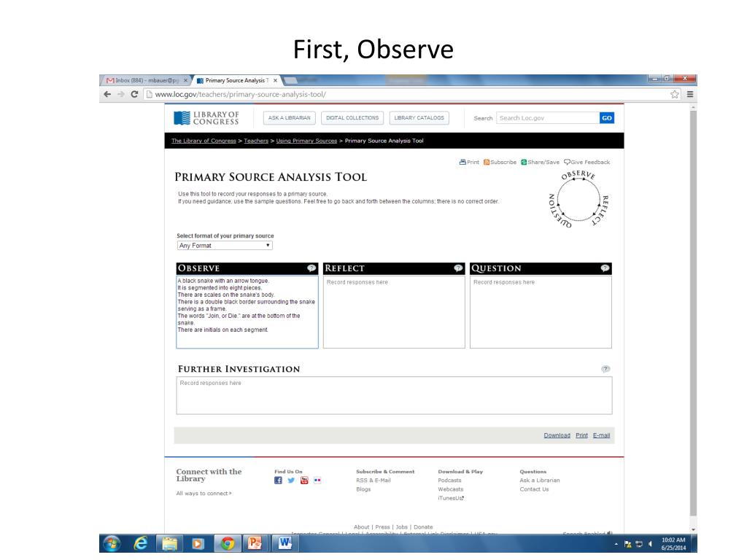
Task: Click the browser address bar URL
Action: click(x=241, y=94)
